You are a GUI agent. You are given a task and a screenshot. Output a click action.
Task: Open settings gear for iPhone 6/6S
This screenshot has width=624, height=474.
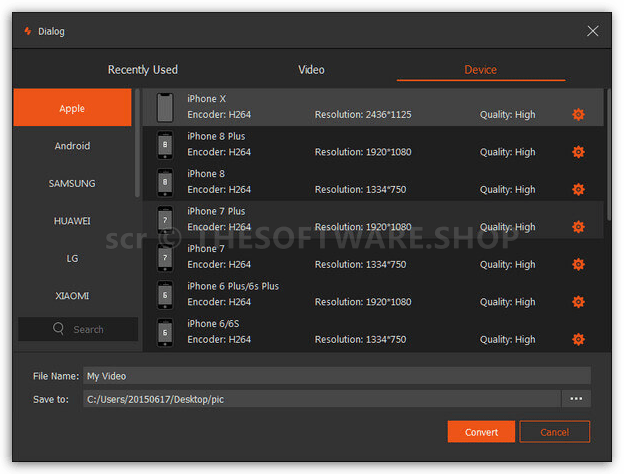coord(578,339)
